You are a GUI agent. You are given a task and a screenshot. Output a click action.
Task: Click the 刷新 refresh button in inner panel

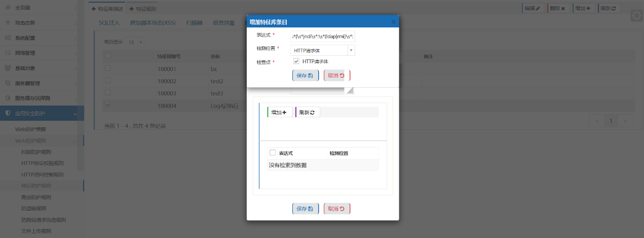[x=307, y=112]
